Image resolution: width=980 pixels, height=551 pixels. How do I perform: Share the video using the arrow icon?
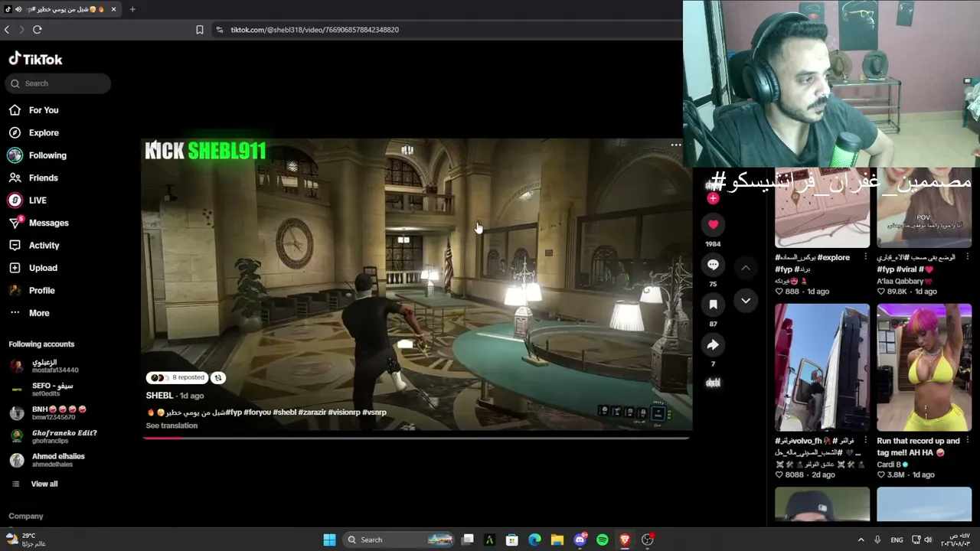[713, 344]
